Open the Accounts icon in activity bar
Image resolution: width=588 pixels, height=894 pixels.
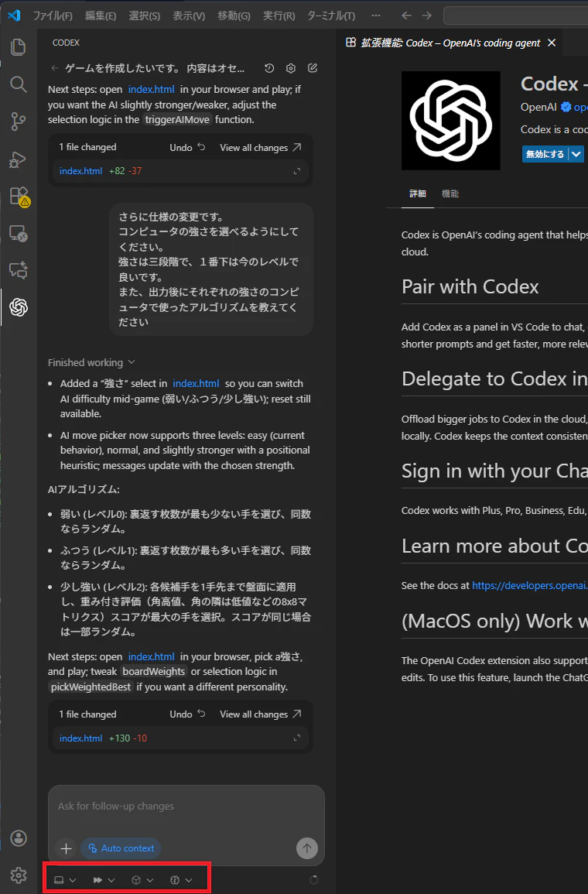click(x=19, y=838)
